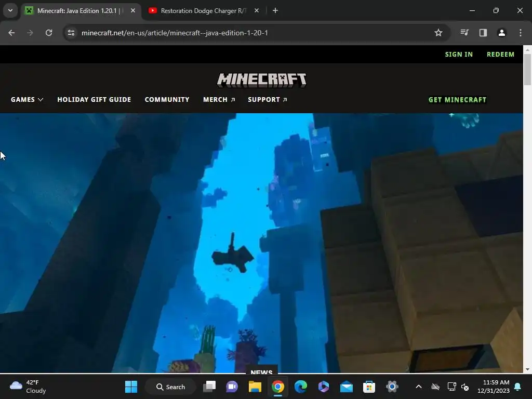Click the SIGN IN link
The width and height of the screenshot is (532, 399).
tap(459, 54)
